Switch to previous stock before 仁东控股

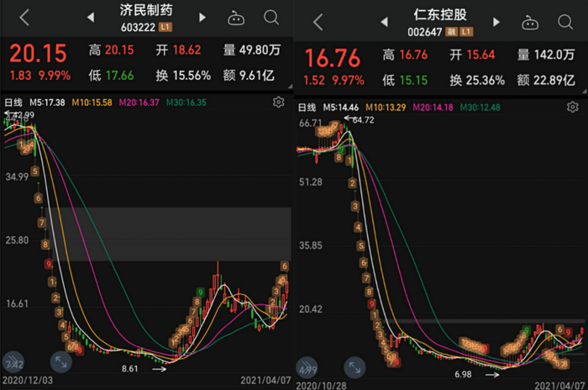coord(384,22)
